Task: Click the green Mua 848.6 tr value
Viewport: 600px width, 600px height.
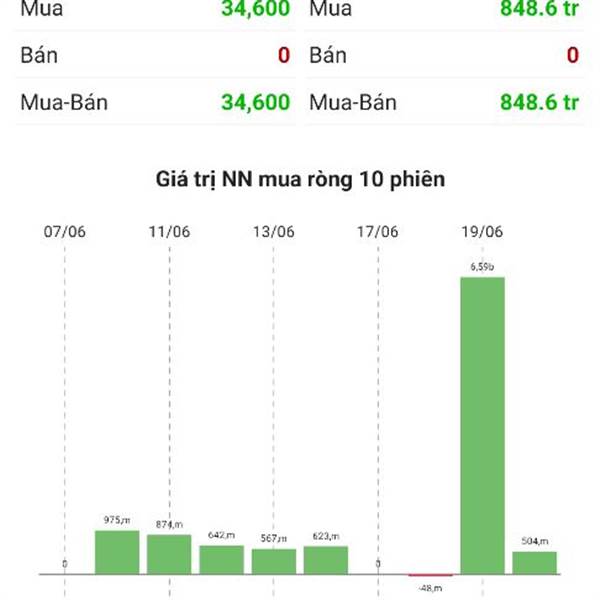Action: tap(540, 8)
